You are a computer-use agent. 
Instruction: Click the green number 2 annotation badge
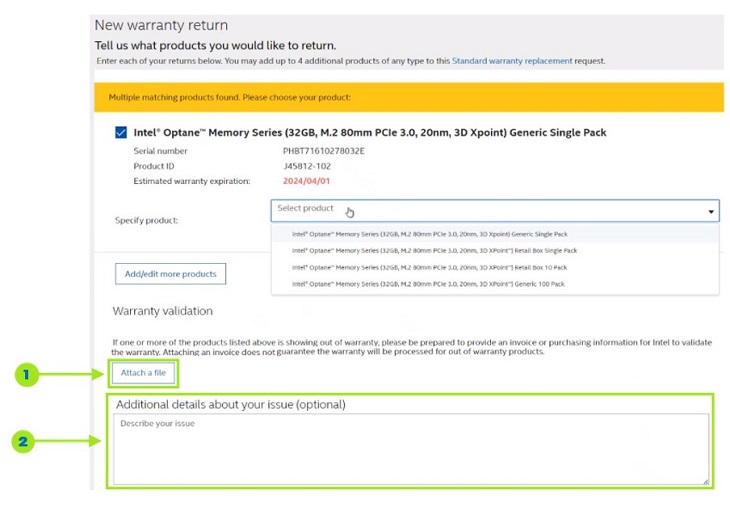click(x=25, y=440)
